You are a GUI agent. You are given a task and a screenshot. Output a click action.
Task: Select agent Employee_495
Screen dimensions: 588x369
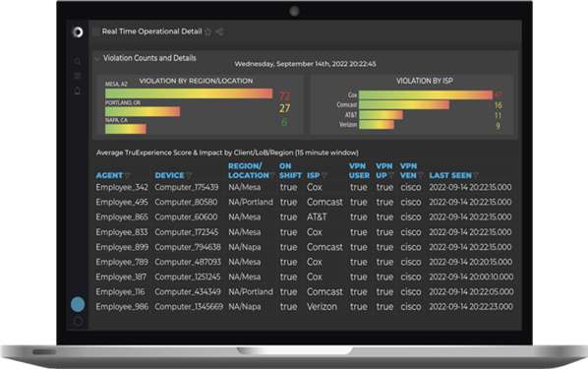click(x=122, y=202)
